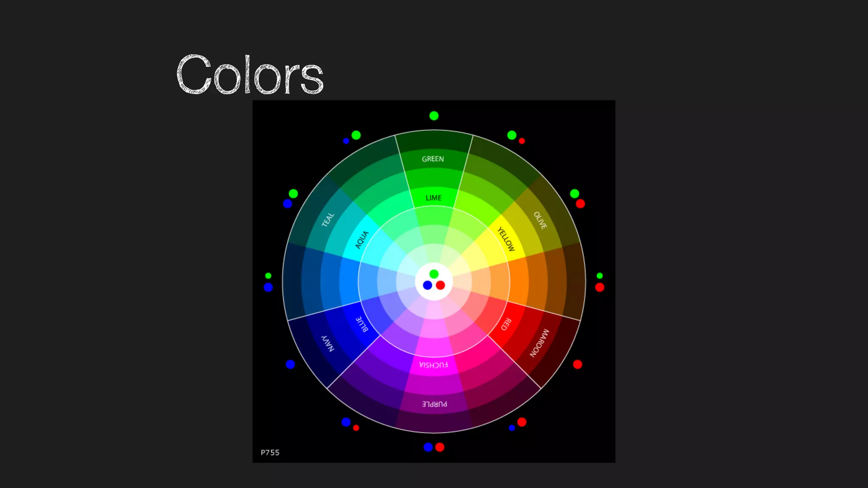Click the lone blue dot beside the NAVY segment
This screenshot has height=488, width=868.
point(290,364)
